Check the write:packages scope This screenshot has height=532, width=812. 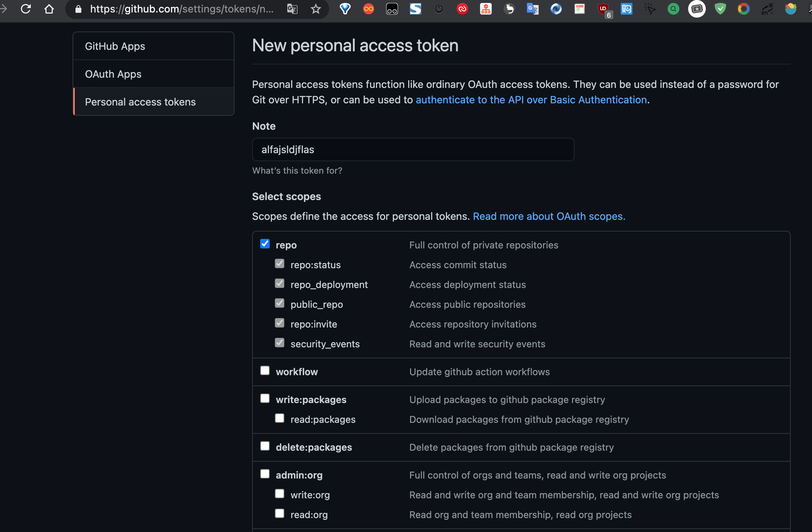pos(265,399)
